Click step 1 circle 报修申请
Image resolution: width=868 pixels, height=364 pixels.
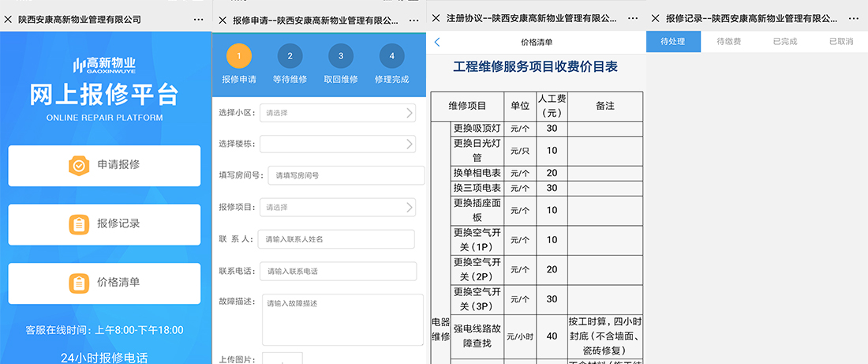point(239,56)
